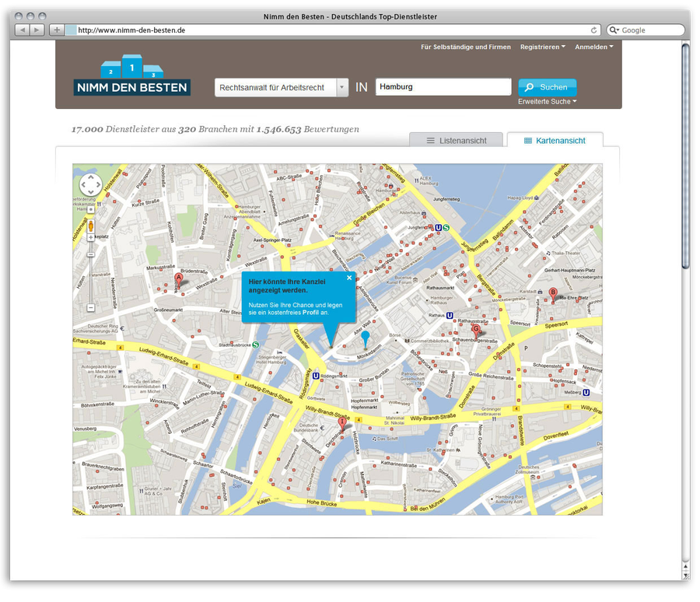Click the browser forward arrow button
The height and width of the screenshot is (602, 700).
click(x=37, y=30)
